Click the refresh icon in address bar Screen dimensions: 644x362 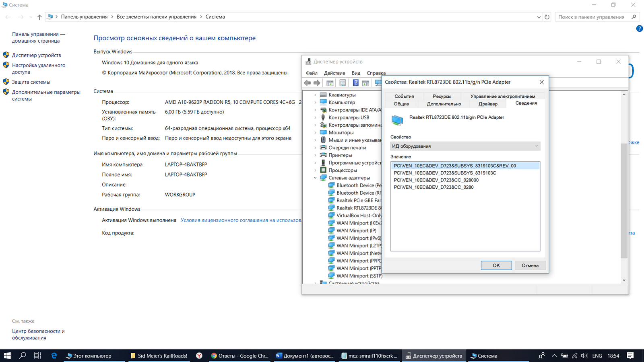click(x=547, y=17)
